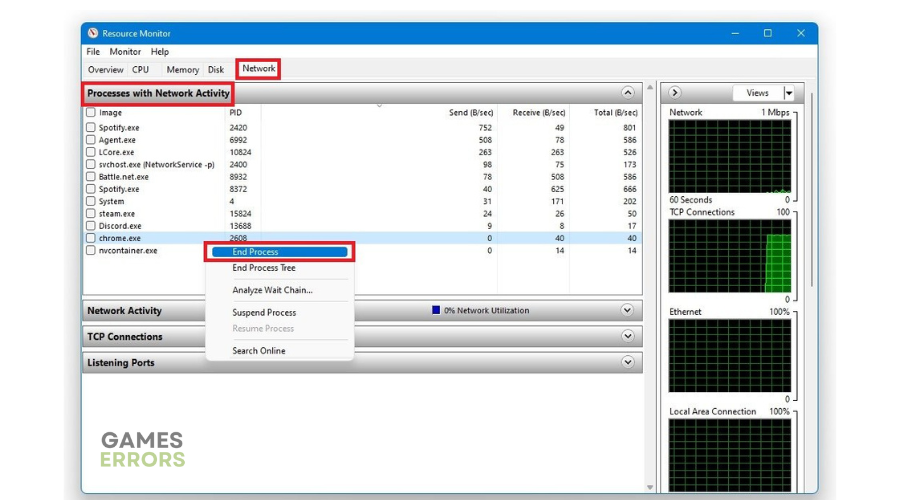Check the Discord.exe checkbox

click(x=91, y=226)
